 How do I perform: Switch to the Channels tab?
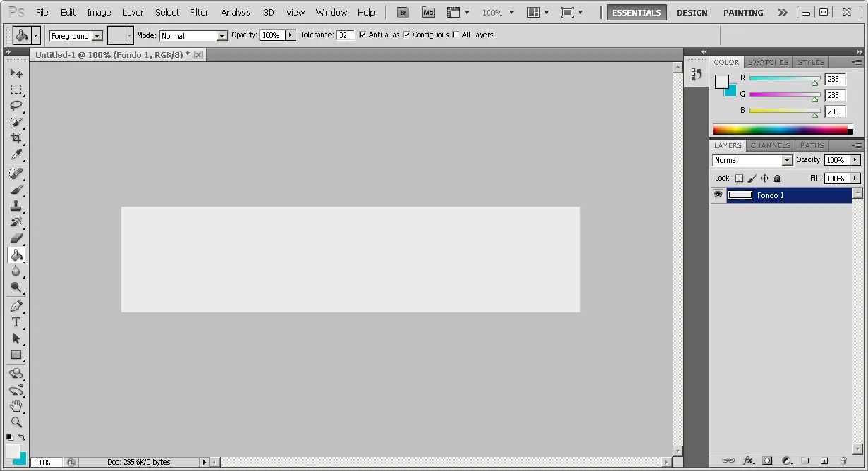[x=770, y=145]
